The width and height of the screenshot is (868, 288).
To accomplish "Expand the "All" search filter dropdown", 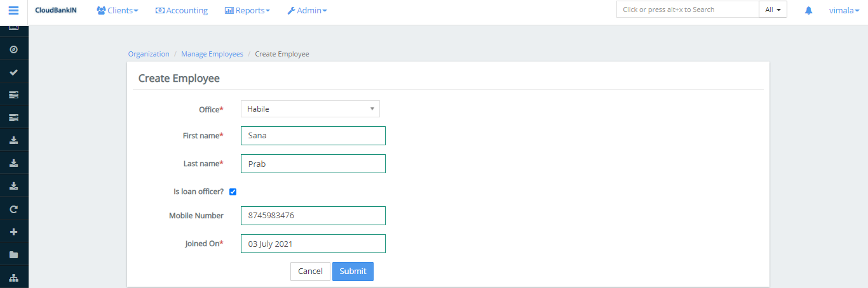I will click(773, 10).
